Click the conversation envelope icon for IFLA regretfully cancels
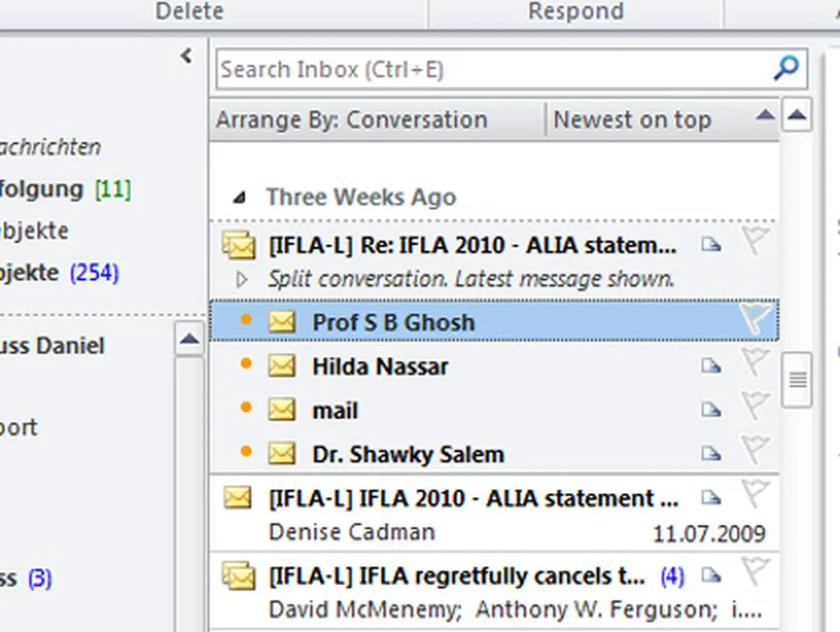This screenshot has width=840, height=632. click(x=238, y=575)
